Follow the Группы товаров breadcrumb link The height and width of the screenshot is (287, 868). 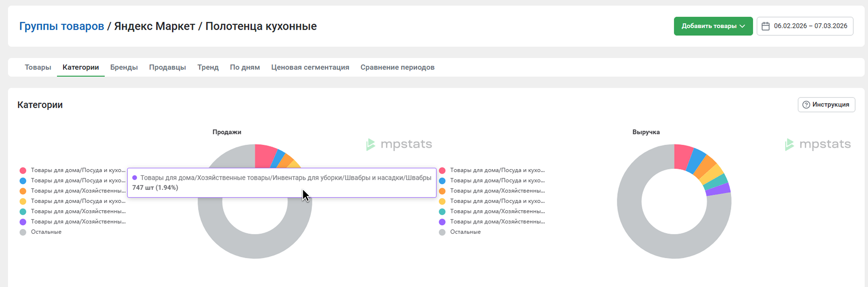62,26
